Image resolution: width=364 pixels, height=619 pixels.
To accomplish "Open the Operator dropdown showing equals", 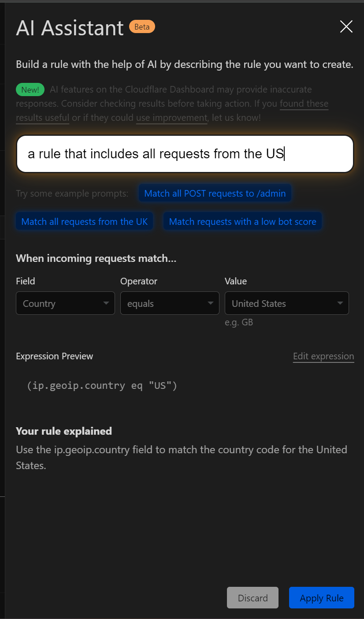I will [170, 303].
